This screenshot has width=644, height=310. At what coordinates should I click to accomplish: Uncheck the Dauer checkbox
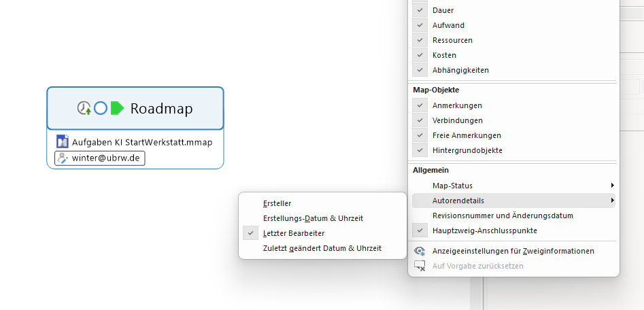point(420,10)
